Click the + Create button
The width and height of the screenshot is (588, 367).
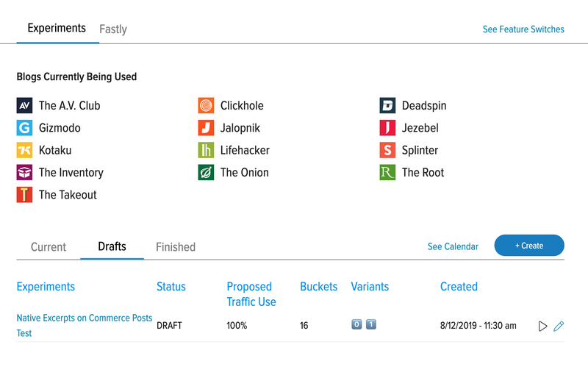click(529, 246)
